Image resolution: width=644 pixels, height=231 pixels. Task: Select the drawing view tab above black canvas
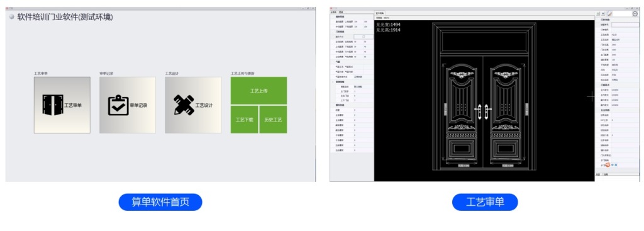[x=379, y=13]
